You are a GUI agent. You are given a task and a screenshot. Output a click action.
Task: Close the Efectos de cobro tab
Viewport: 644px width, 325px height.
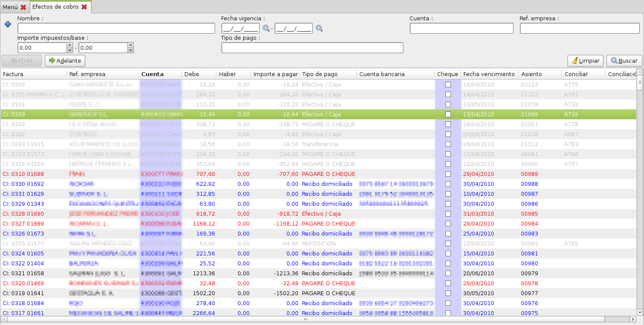point(84,7)
